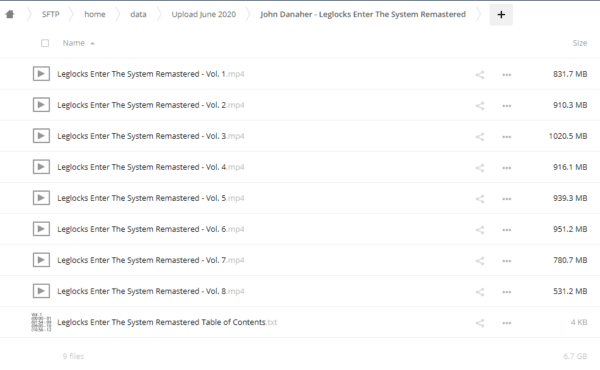Open Leglocks Enter The System Remastered - Vol. 3.mp4
The image size is (600, 370).
(151, 136)
